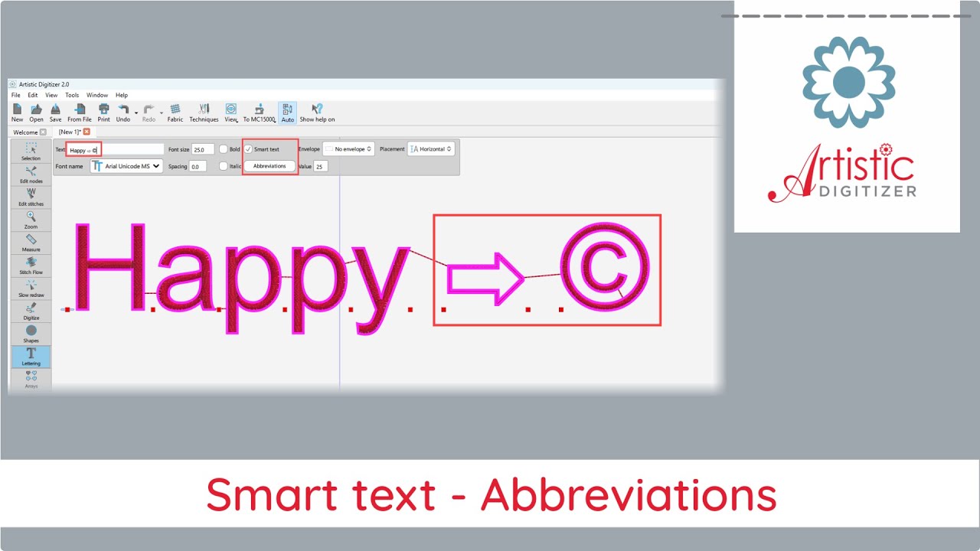Open the Font name dropdown
980x551 pixels.
click(126, 166)
